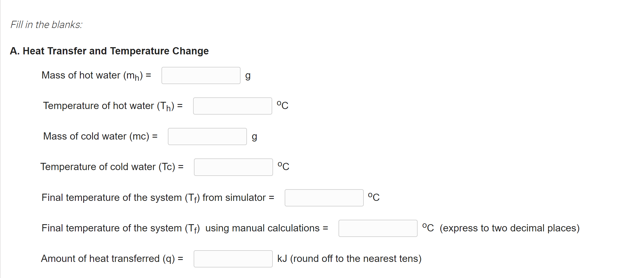Click the 'Mass of cold water (mc)' label
The image size is (644, 278).
tap(100, 137)
